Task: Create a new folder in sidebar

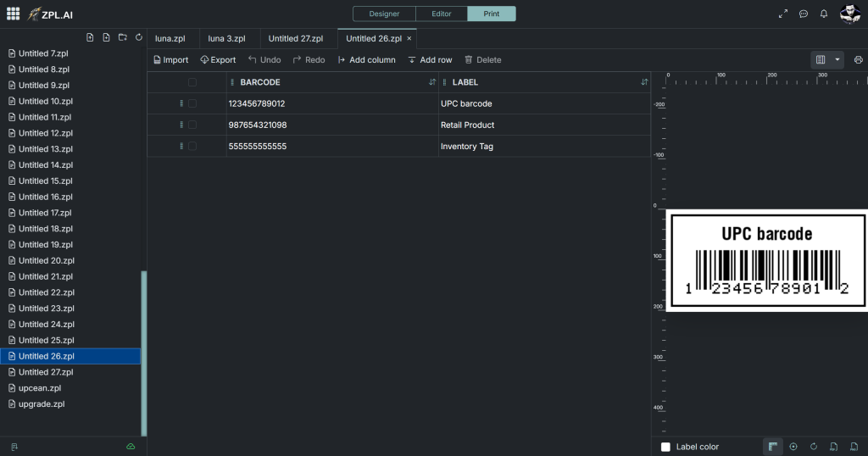Action: click(123, 37)
